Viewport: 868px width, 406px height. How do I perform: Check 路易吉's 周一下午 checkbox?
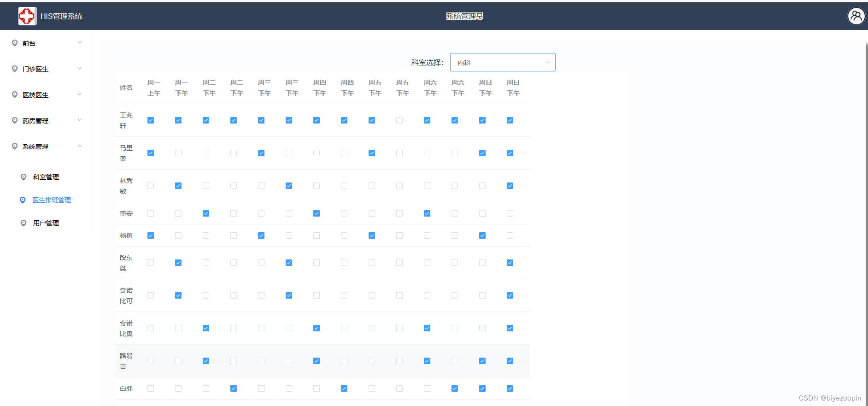click(178, 361)
